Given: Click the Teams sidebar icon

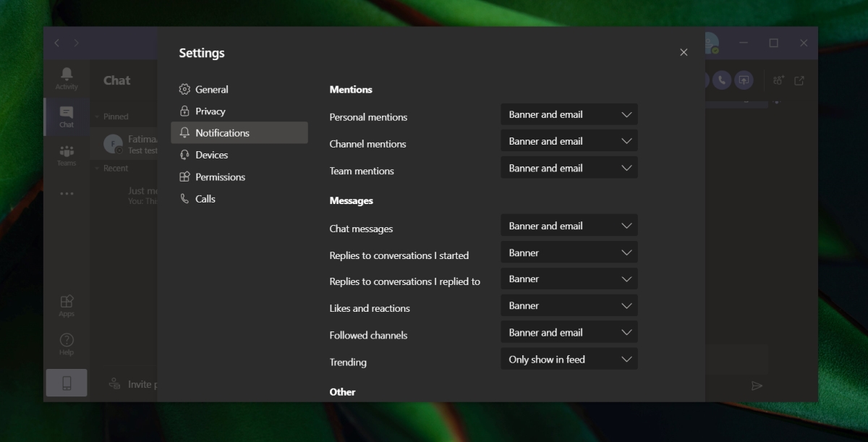Looking at the screenshot, I should [x=67, y=155].
